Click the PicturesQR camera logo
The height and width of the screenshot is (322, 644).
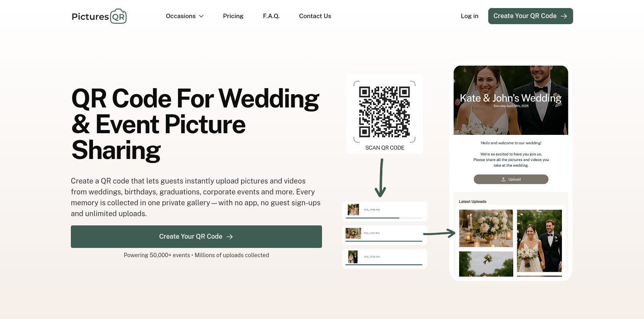click(99, 16)
